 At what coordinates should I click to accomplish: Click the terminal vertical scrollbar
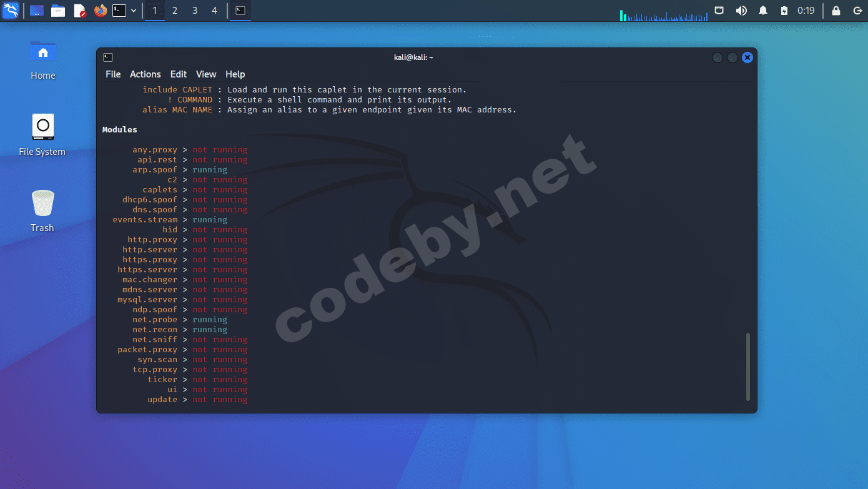tap(747, 367)
